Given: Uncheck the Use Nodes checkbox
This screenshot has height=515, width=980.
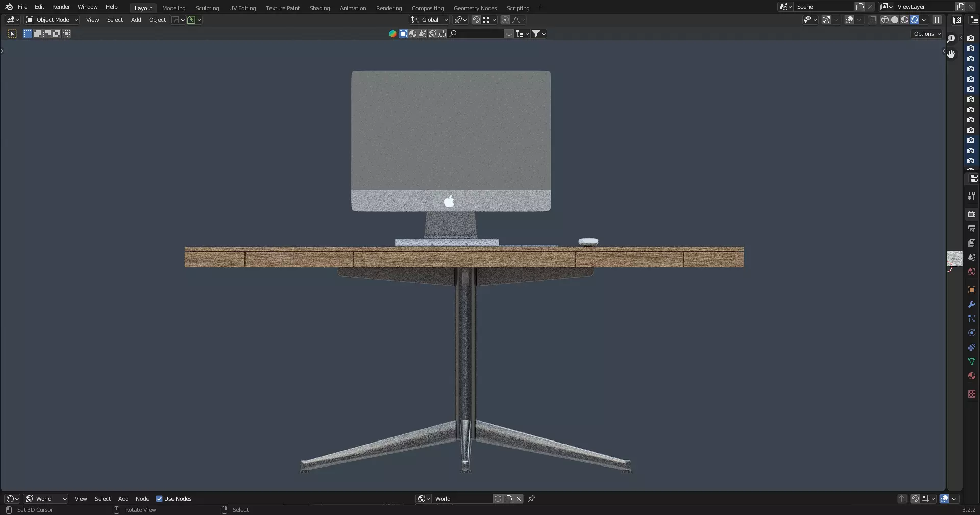Looking at the screenshot, I should (x=159, y=499).
